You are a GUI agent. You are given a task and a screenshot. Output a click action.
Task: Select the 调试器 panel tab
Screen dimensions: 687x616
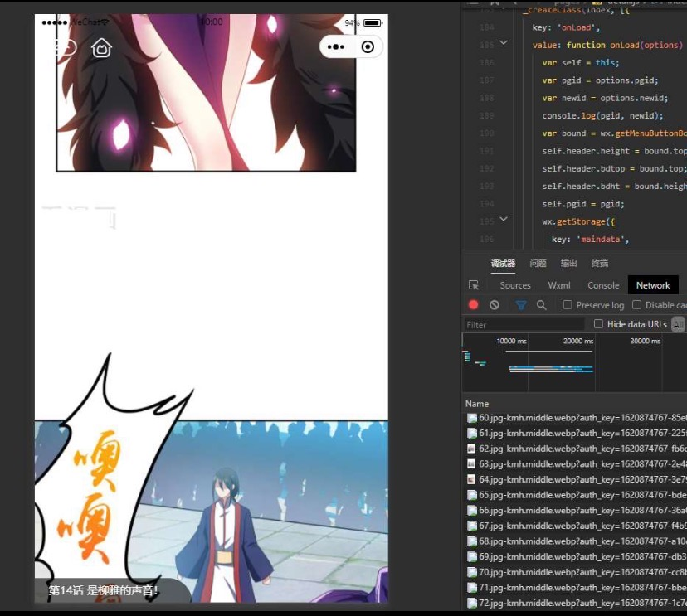pos(503,263)
